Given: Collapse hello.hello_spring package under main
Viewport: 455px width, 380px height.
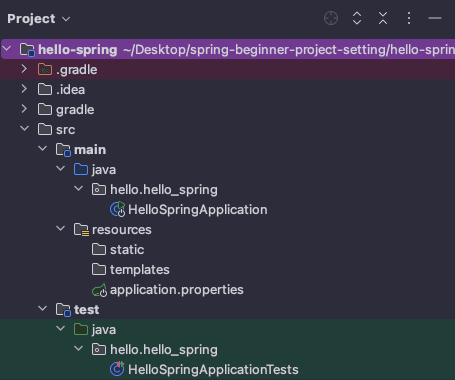Looking at the screenshot, I should (x=79, y=189).
